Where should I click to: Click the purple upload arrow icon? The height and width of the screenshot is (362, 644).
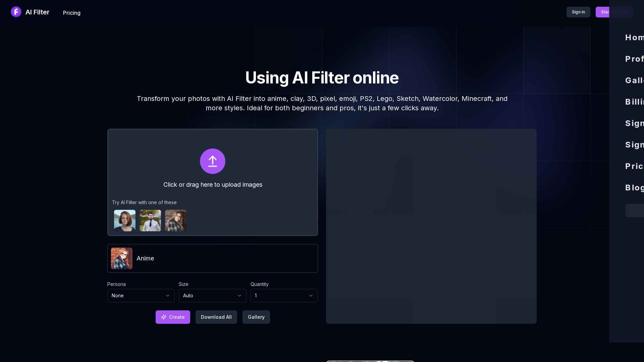213,161
